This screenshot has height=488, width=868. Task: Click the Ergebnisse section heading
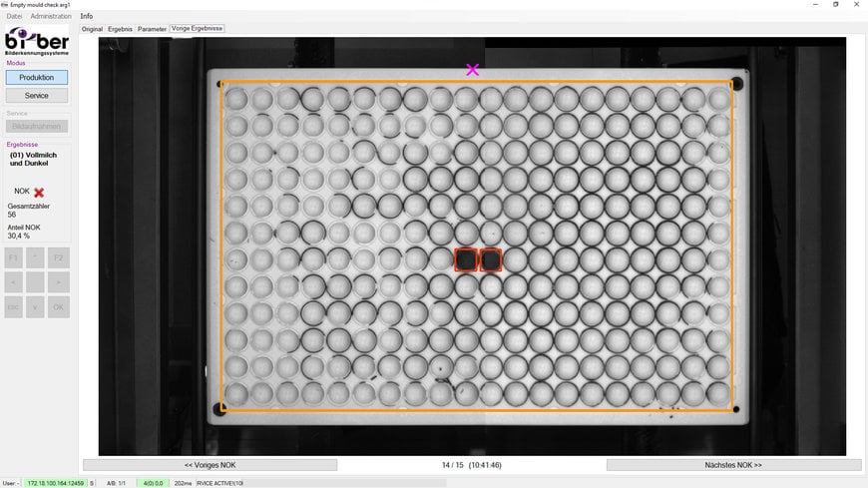pos(22,144)
